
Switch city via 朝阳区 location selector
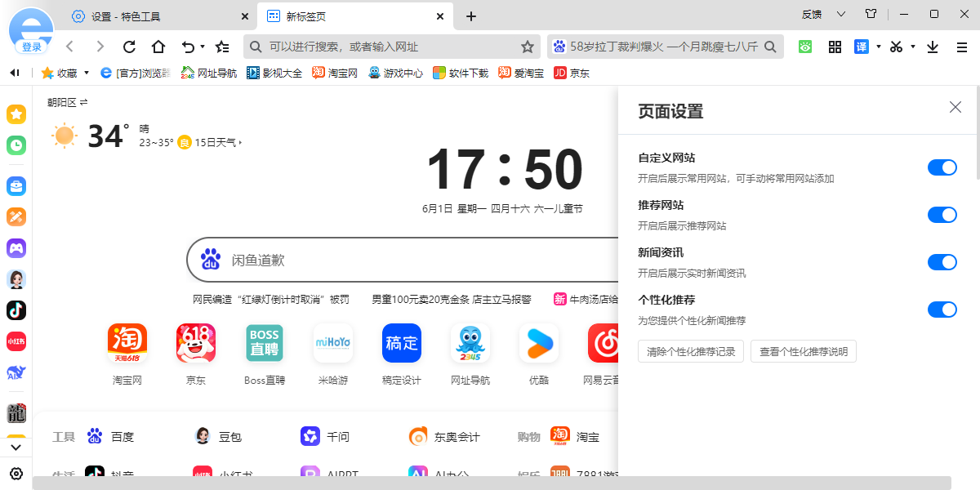point(67,102)
